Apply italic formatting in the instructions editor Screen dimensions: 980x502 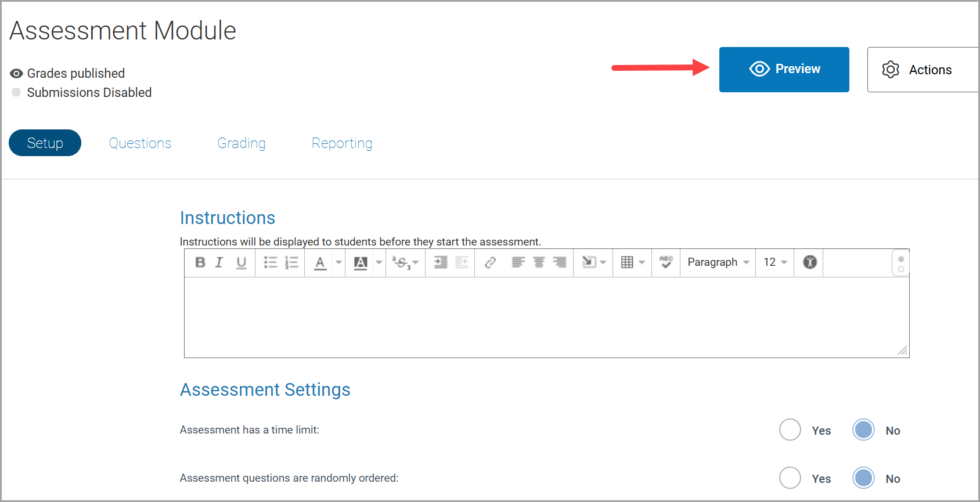tap(219, 262)
